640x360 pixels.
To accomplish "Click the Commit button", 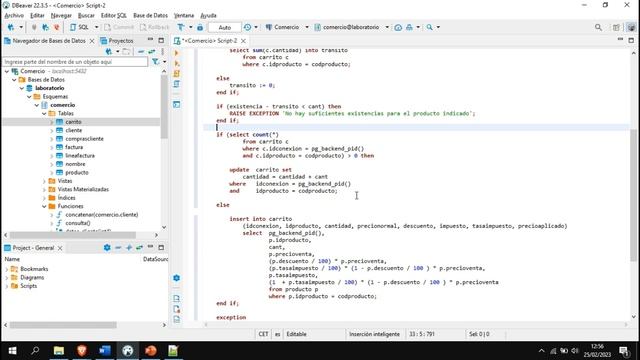I will [119, 27].
